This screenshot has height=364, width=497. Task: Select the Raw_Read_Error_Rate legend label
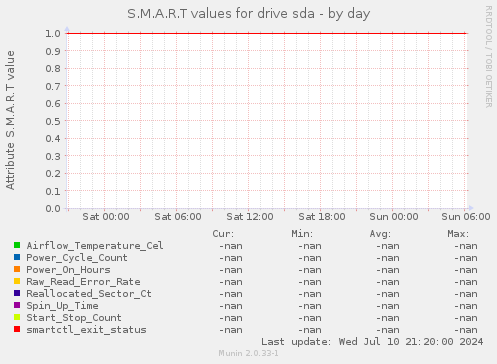click(x=83, y=282)
